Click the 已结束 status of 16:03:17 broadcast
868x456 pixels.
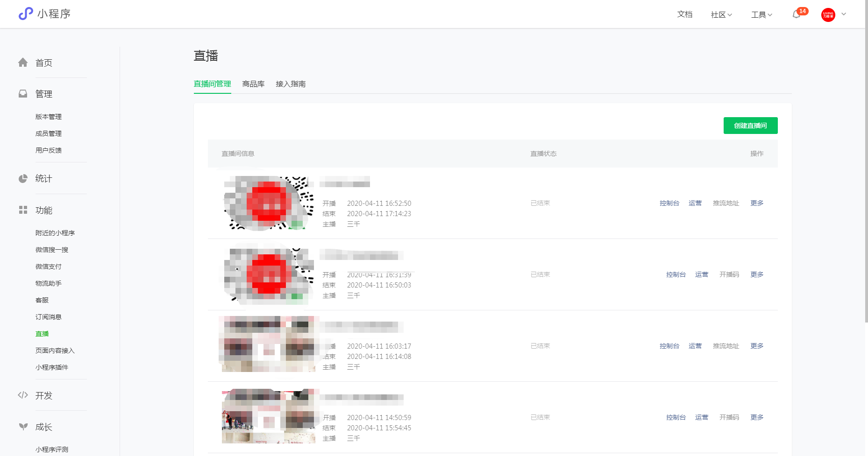tap(541, 346)
